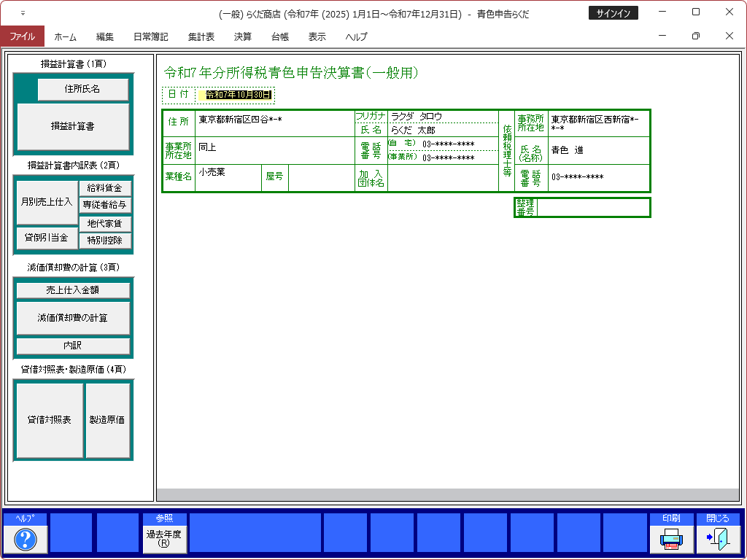Open the 貸倒引当金 section
The width and height of the screenshot is (747, 560).
pyautogui.click(x=46, y=238)
